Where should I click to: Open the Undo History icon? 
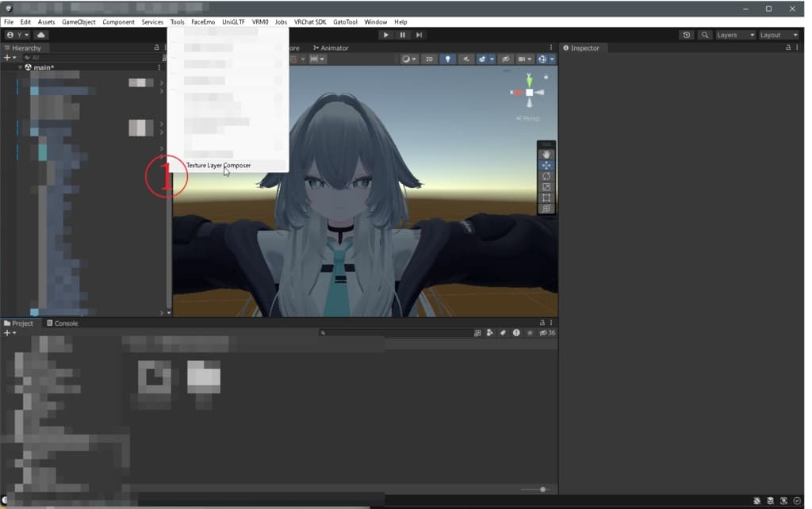click(687, 35)
